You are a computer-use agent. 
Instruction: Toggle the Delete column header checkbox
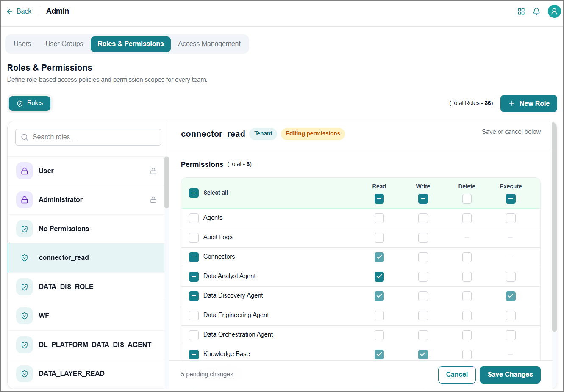pos(467,199)
